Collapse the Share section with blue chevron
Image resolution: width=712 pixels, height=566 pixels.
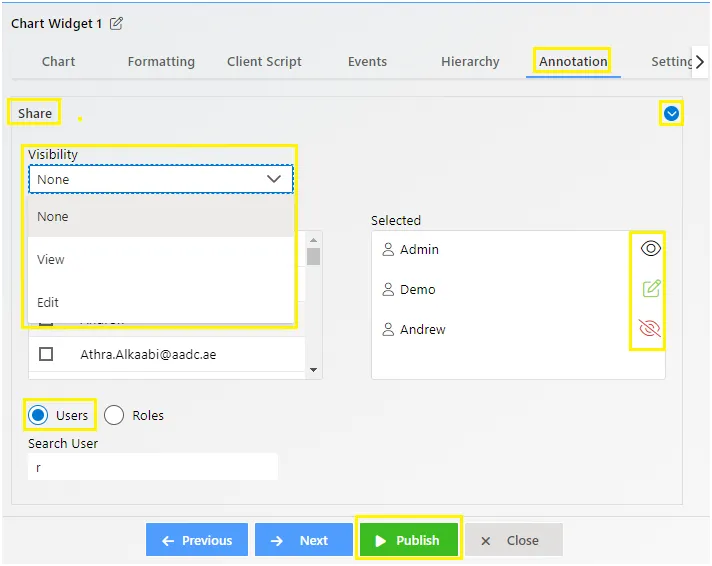671,114
